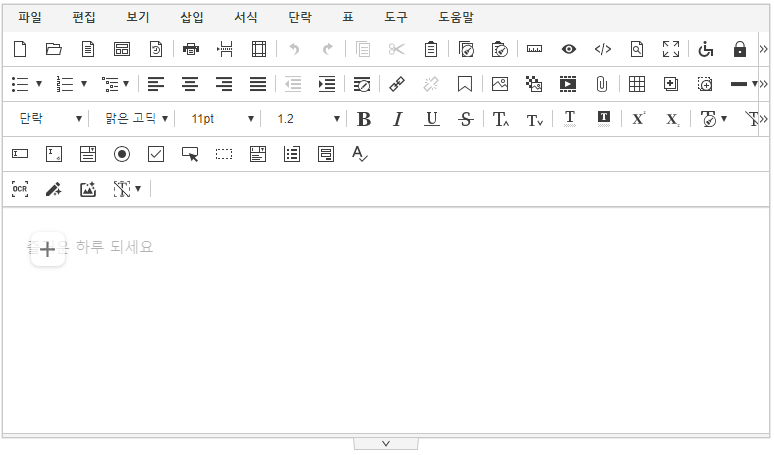Toggle italic formatting

pos(397,119)
